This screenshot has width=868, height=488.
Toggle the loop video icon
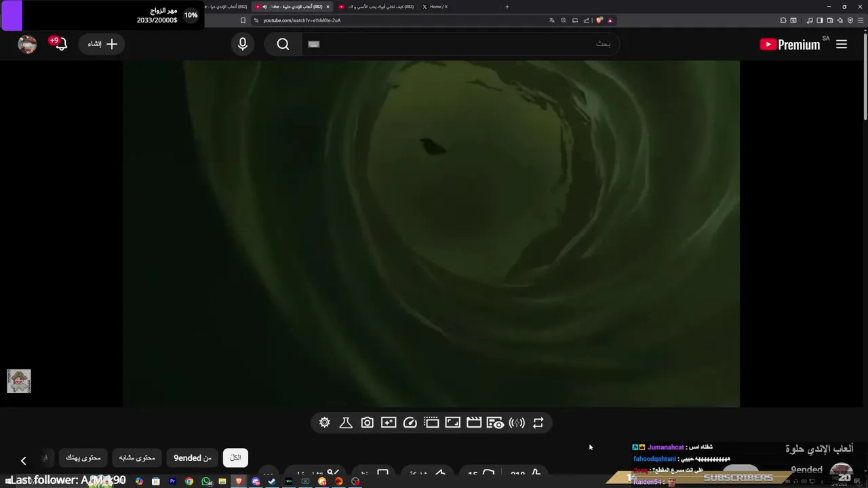pos(538,423)
